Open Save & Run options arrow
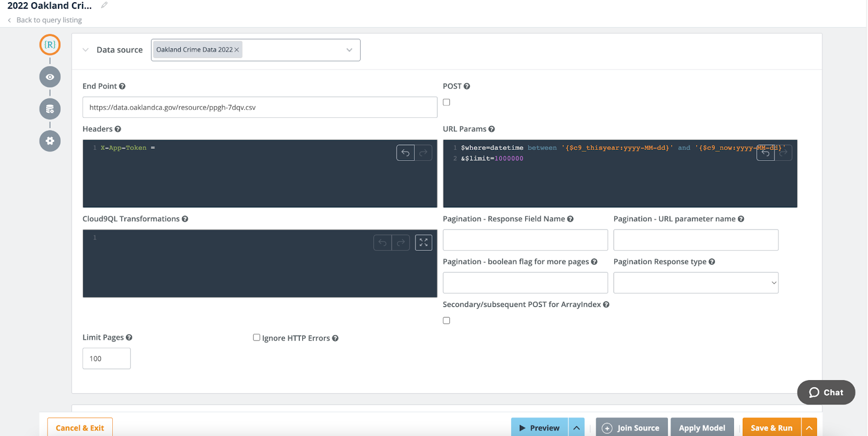Screen dimensions: 868x436 [809, 428]
